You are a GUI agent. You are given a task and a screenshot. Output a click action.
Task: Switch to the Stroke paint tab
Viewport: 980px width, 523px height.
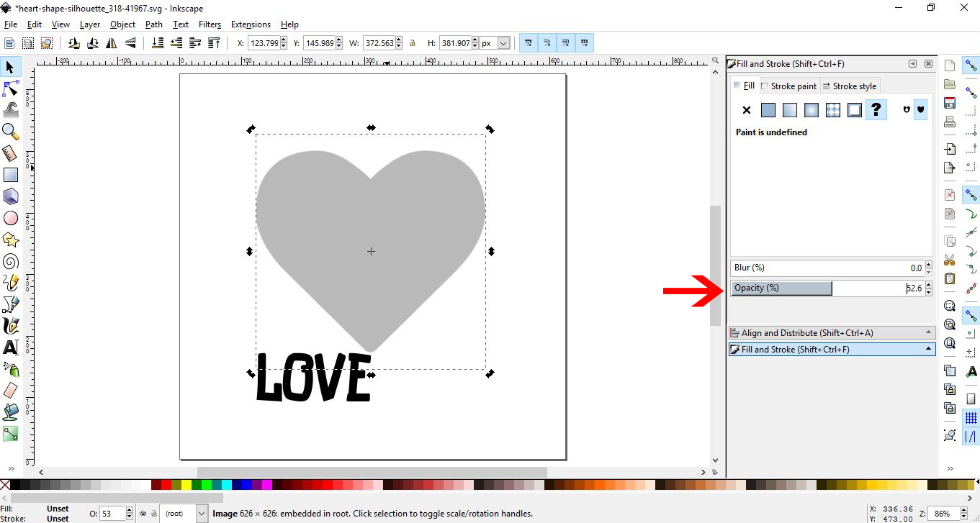point(789,86)
